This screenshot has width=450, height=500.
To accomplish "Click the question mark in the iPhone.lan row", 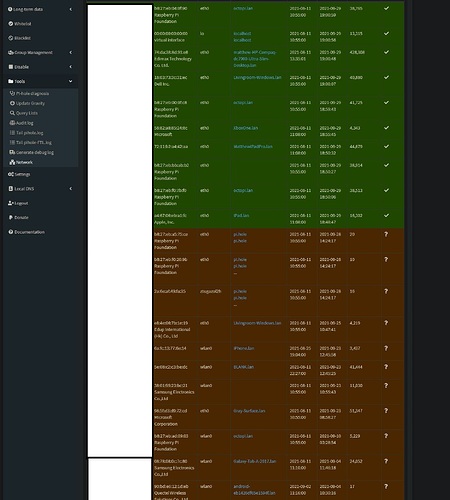I will [386, 348].
